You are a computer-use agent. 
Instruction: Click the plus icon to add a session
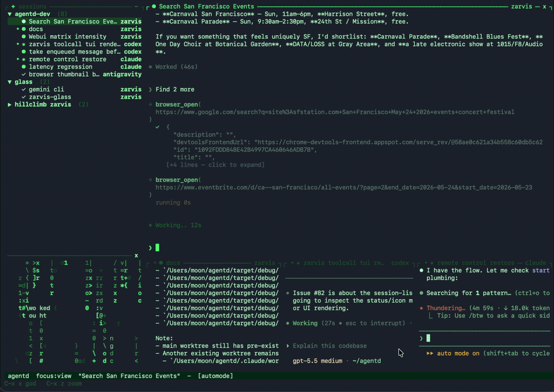[13, 6]
